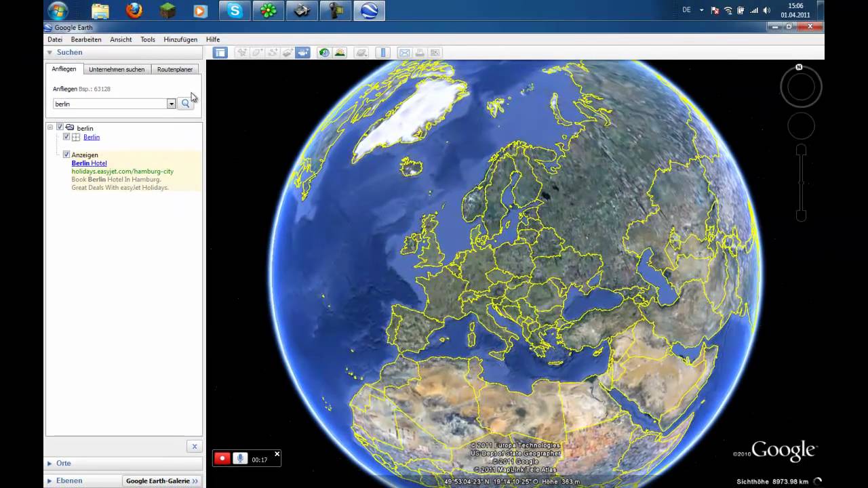Open the Hilfe menu

[213, 39]
